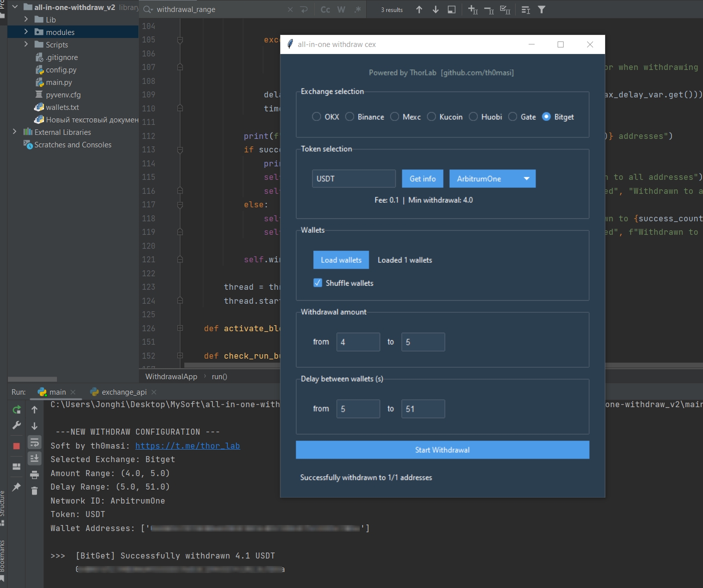Click the project tree horizontal scrollbar
The height and width of the screenshot is (588, 703).
pos(32,379)
